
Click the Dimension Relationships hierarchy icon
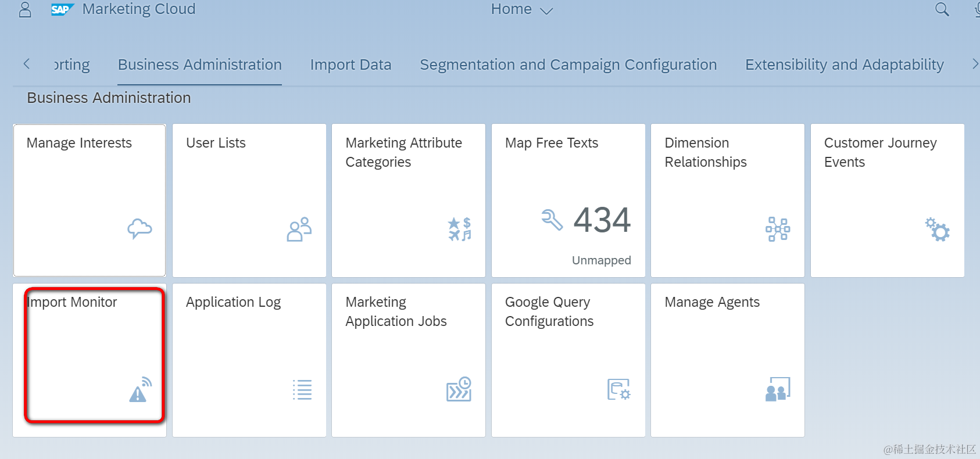click(778, 229)
